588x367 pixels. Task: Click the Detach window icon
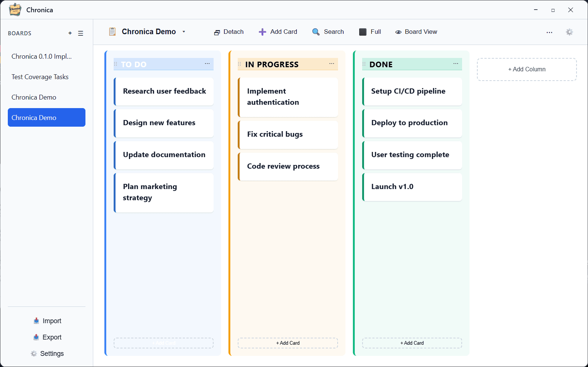point(217,32)
